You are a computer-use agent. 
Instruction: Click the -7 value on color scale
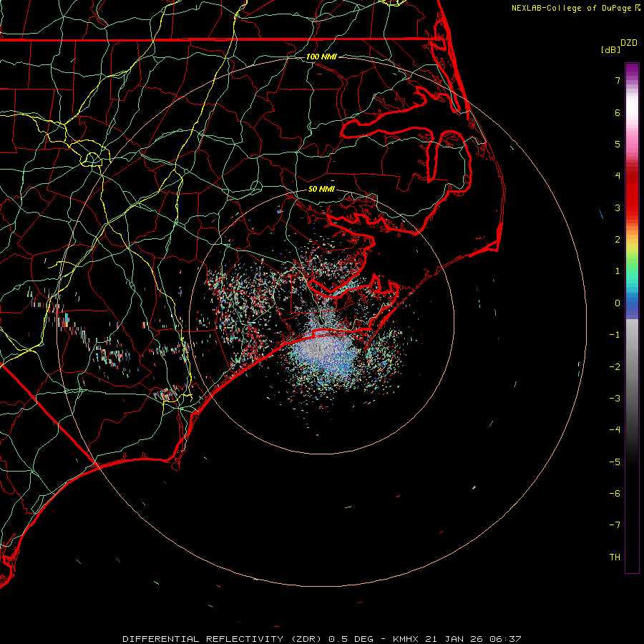(615, 525)
